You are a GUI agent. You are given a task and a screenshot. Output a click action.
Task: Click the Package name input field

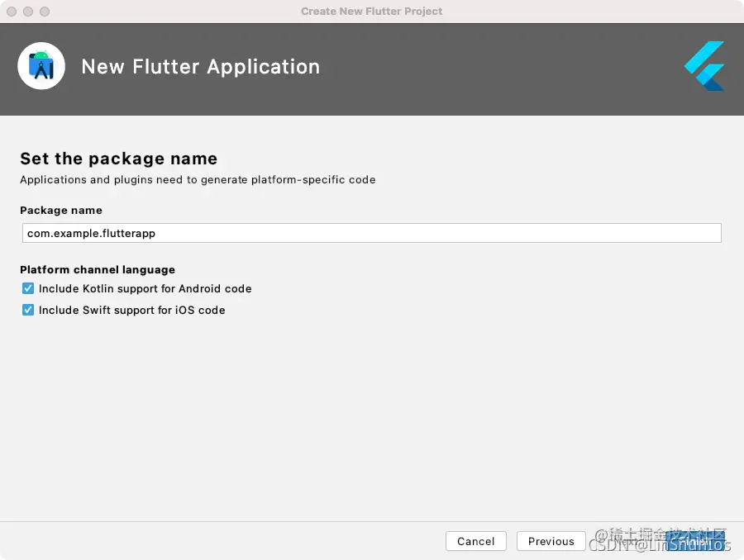coord(371,233)
